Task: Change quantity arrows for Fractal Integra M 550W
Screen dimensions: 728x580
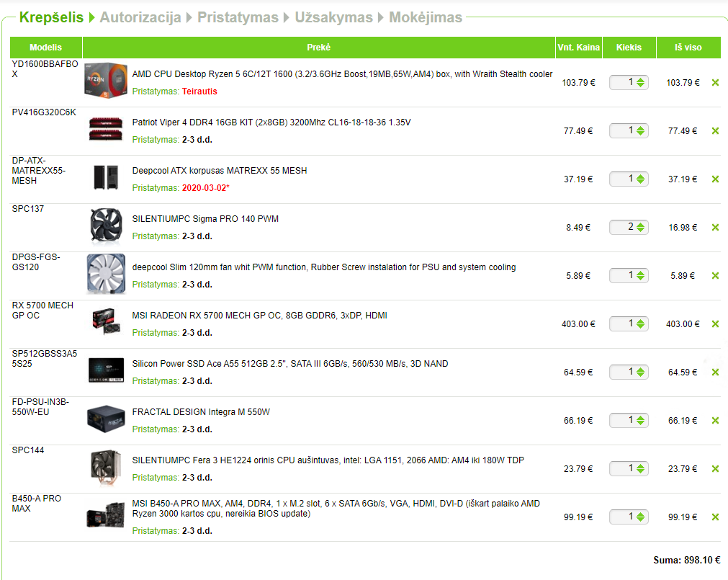Action: click(x=641, y=421)
